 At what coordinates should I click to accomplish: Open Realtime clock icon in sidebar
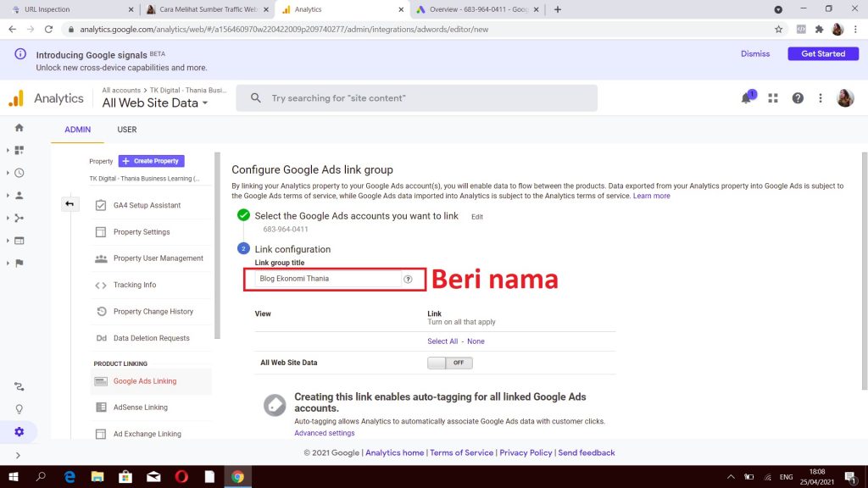(19, 173)
